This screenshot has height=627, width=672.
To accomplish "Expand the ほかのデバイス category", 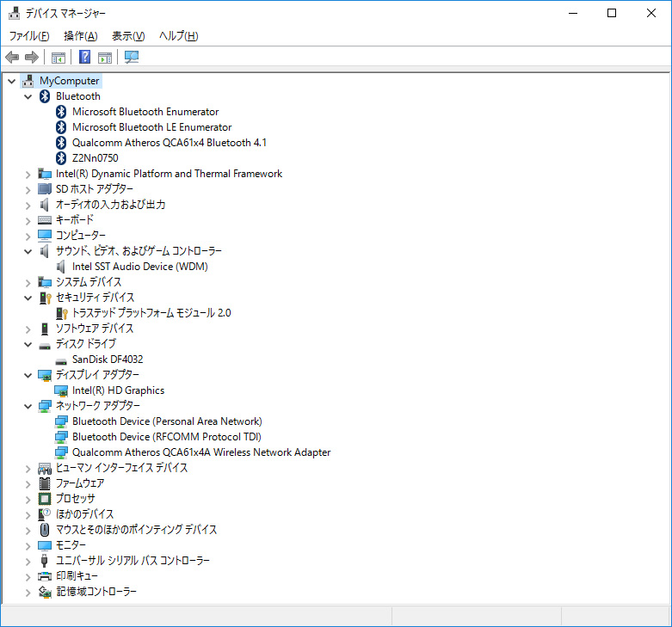I will pos(28,514).
